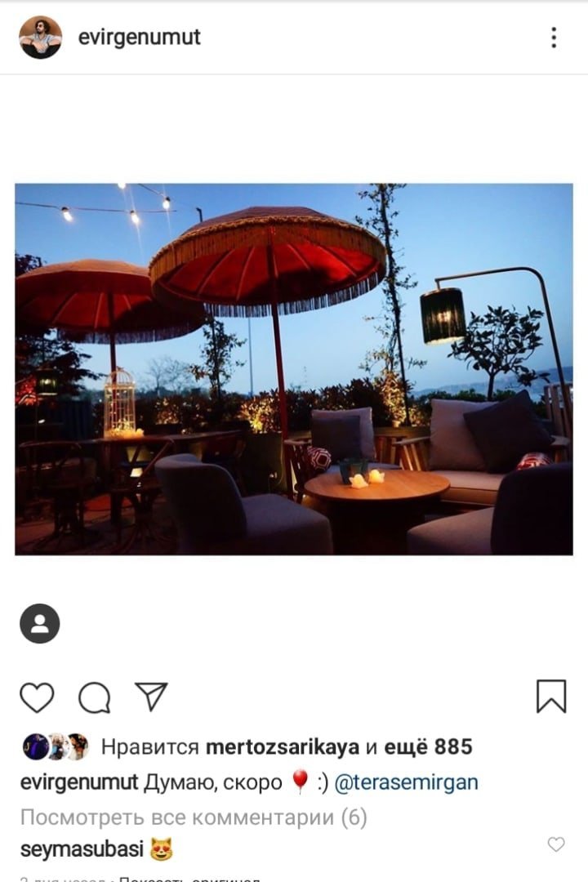Share the post via paper plane icon

[151, 697]
